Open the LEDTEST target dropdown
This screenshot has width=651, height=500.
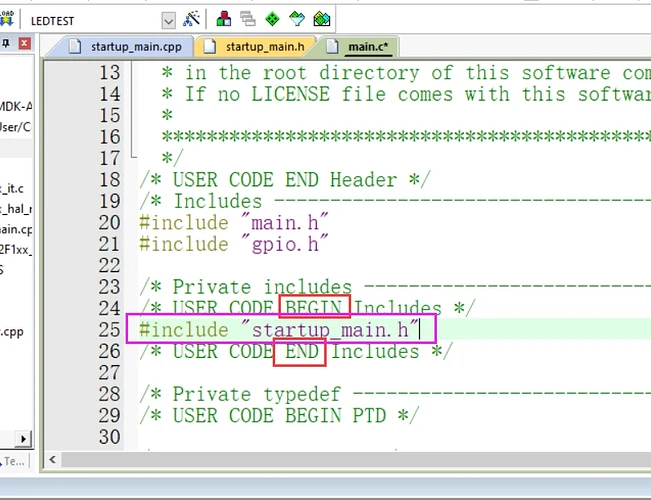[x=167, y=20]
